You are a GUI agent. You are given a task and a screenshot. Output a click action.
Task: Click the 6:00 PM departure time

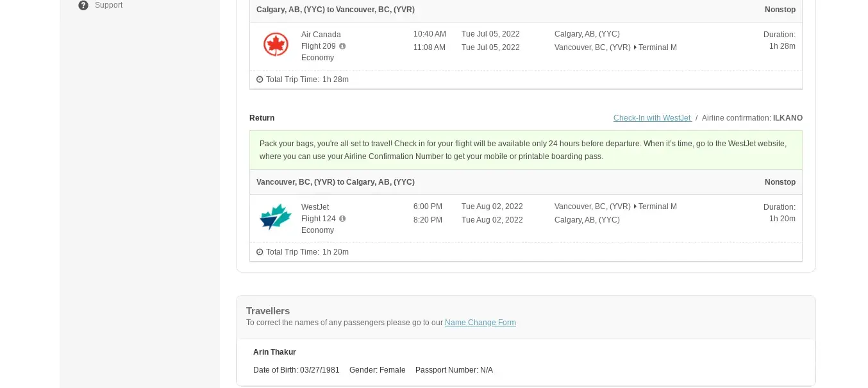click(x=428, y=207)
